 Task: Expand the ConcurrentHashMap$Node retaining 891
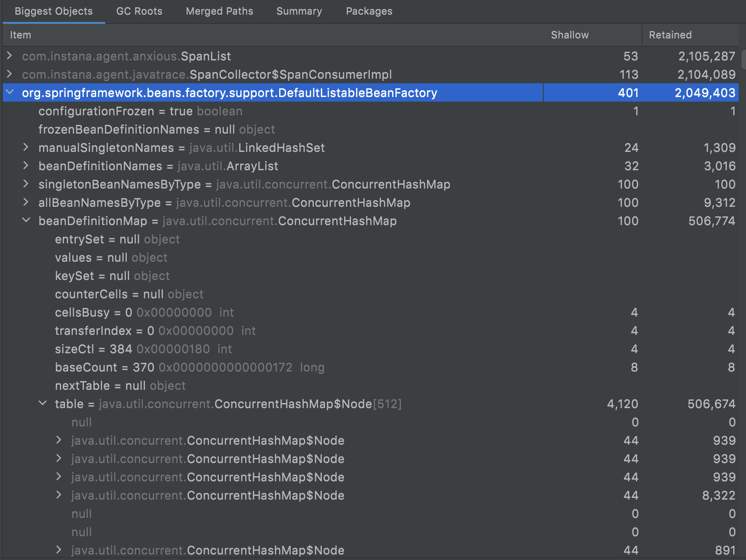(x=59, y=550)
